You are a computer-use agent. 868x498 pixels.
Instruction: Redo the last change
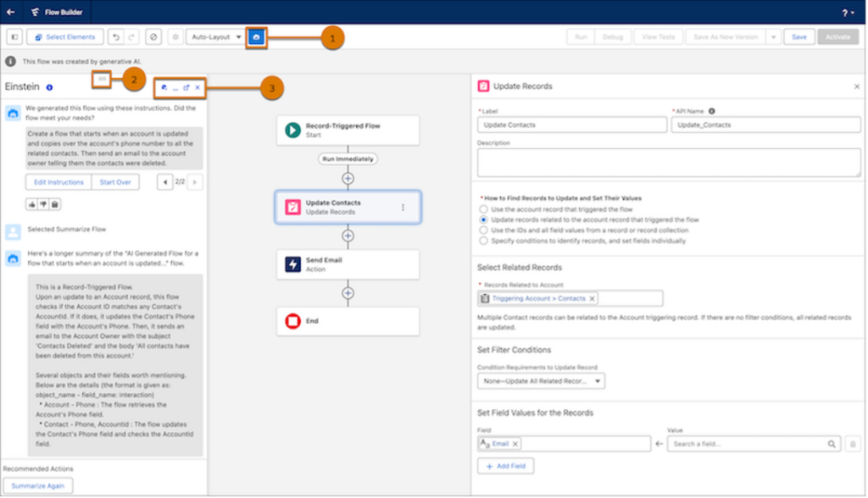coord(131,37)
